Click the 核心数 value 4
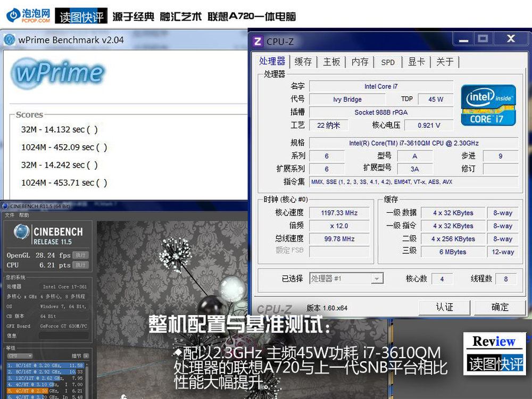This screenshot has width=532, height=399. tap(442, 279)
